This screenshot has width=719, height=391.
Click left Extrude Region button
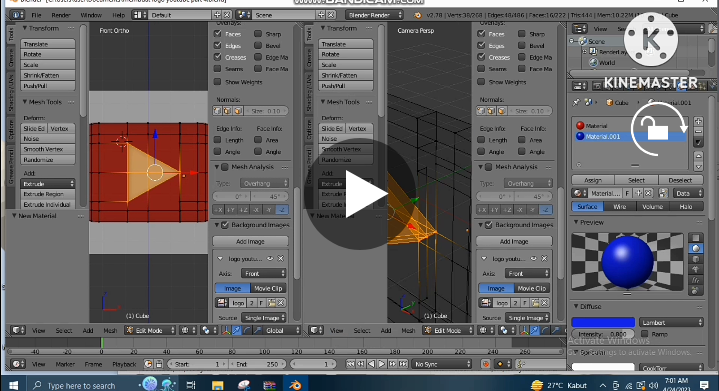click(x=48, y=194)
